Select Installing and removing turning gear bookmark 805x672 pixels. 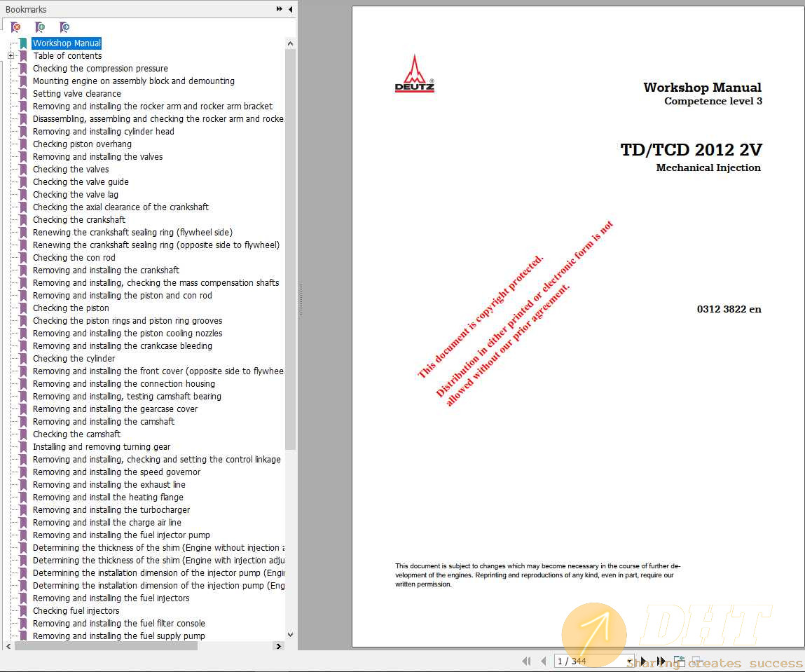[x=102, y=446]
